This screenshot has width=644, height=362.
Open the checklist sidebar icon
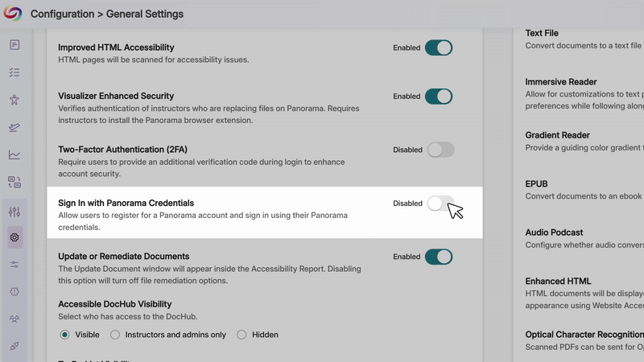pos(14,72)
